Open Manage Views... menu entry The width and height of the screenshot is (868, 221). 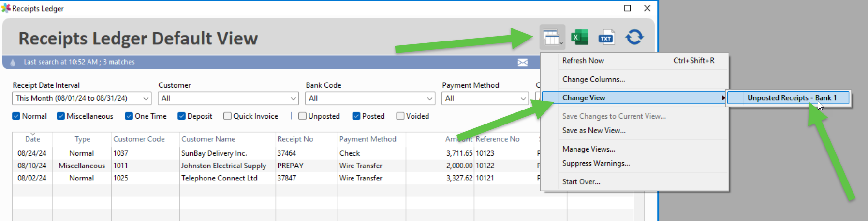pyautogui.click(x=634, y=149)
